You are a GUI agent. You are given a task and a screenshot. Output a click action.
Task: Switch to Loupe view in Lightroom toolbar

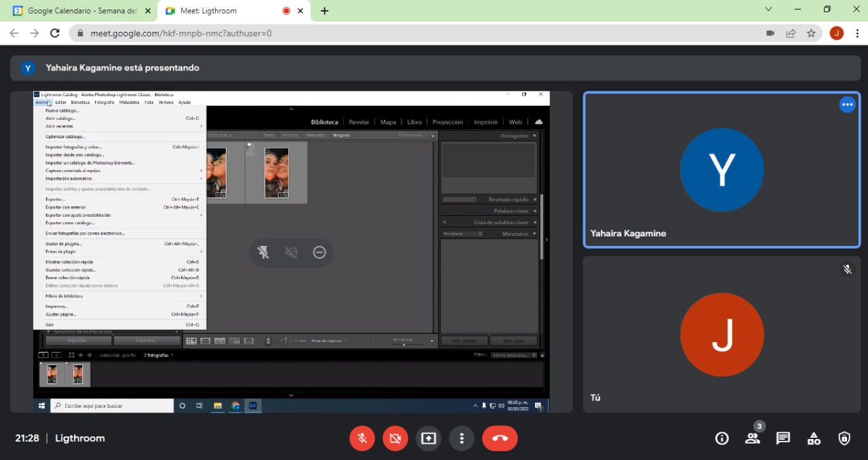[x=205, y=341]
